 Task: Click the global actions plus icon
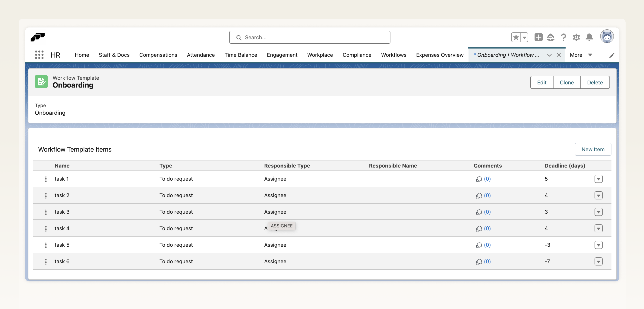[538, 37]
